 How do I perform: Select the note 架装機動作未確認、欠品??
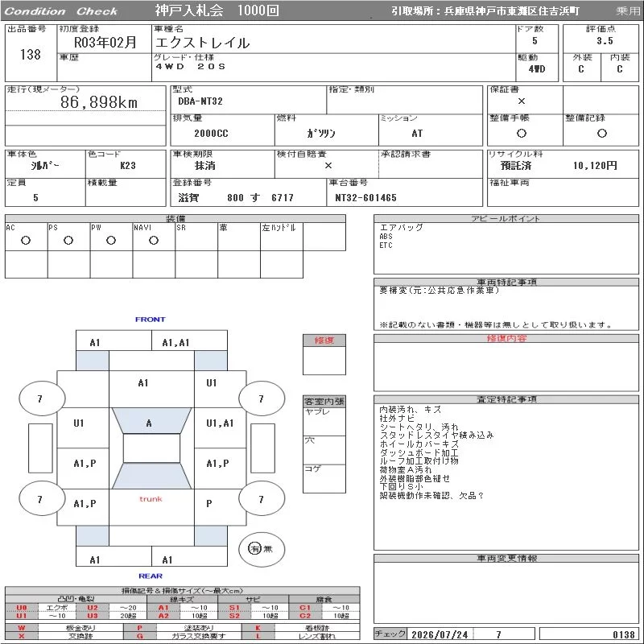pyautogui.click(x=431, y=496)
